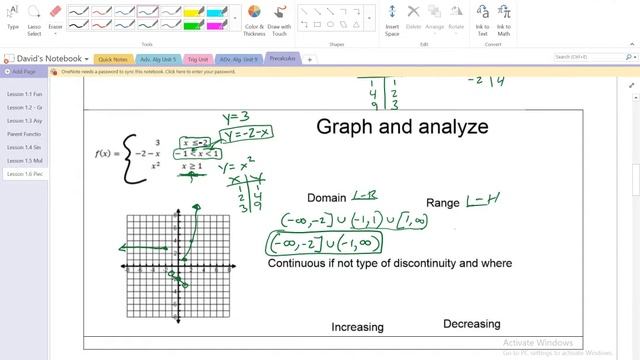Collapse the ribbon with the chevron

click(x=632, y=44)
